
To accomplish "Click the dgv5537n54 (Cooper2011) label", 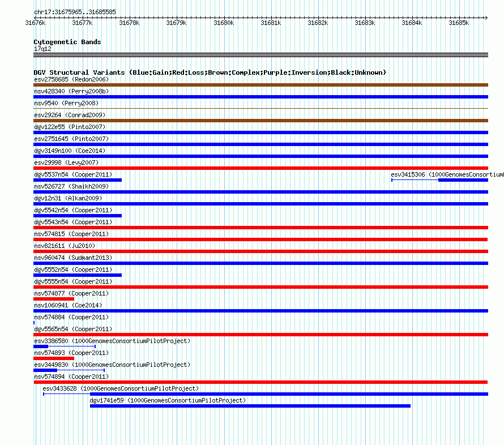I will coord(73,174).
